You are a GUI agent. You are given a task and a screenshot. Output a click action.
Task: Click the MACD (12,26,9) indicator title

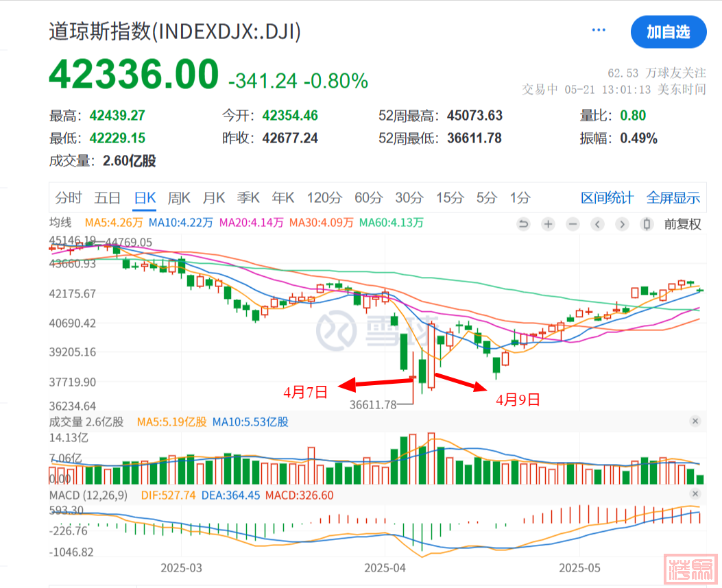pyautogui.click(x=88, y=495)
